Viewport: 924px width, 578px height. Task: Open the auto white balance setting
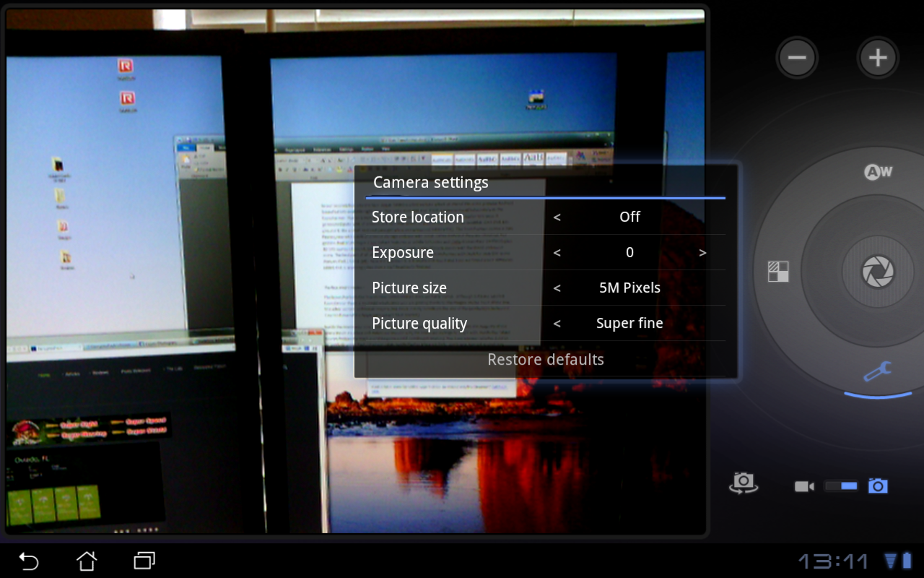tap(878, 172)
